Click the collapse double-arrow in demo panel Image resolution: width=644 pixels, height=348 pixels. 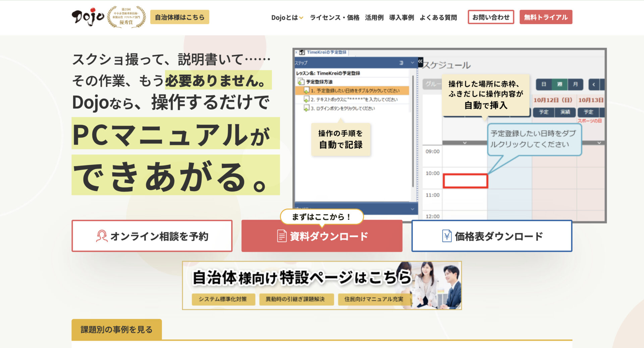pyautogui.click(x=420, y=61)
